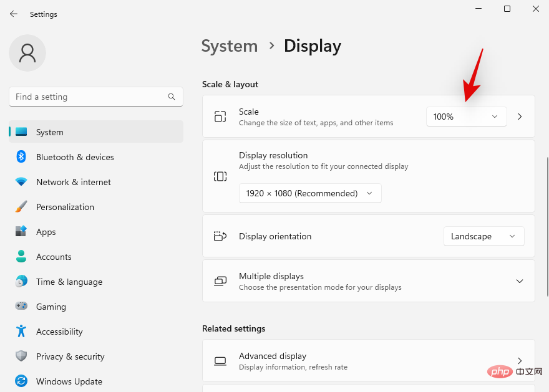The width and height of the screenshot is (549, 392).
Task: Select Accounts in the navigation pane
Action: tap(54, 257)
